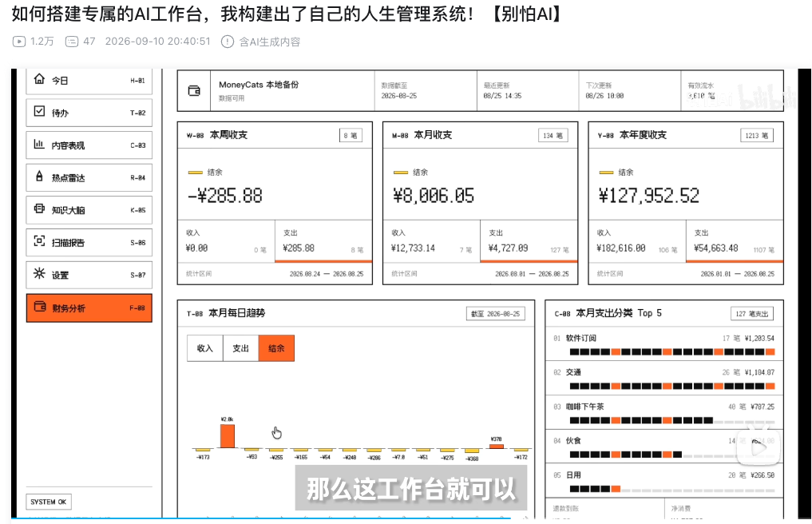Click the 8 笔 badge on 本周收支

coord(351,135)
